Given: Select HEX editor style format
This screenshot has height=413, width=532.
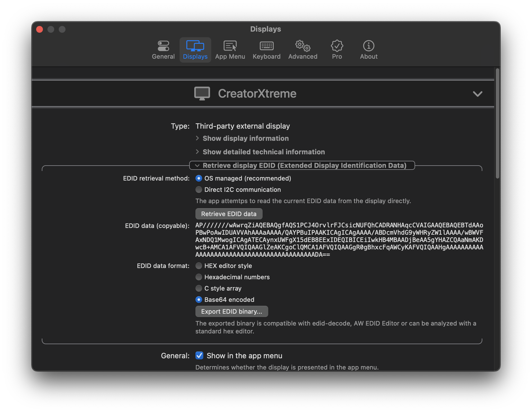Looking at the screenshot, I should coord(199,266).
